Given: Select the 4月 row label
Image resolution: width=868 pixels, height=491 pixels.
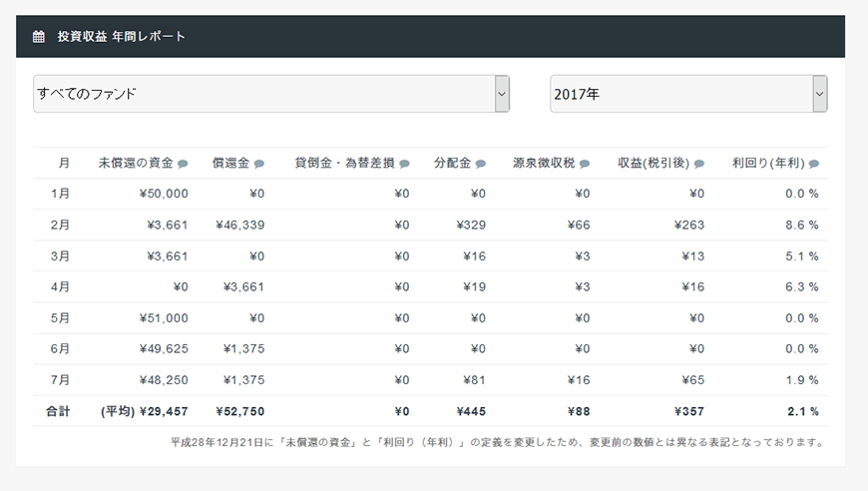Looking at the screenshot, I should tap(60, 286).
